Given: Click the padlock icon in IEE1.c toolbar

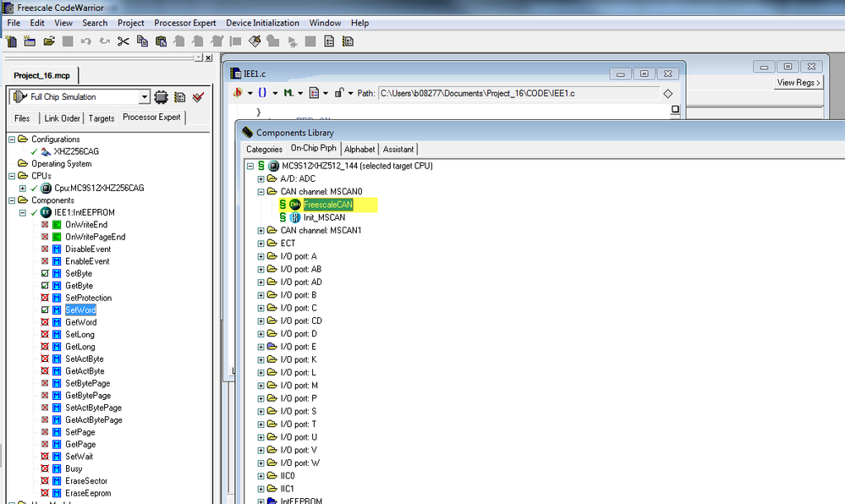Looking at the screenshot, I should pyautogui.click(x=339, y=93).
